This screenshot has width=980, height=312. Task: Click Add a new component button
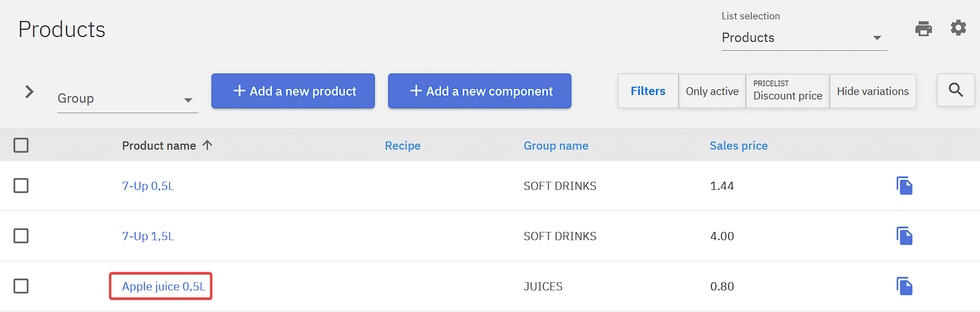(479, 91)
